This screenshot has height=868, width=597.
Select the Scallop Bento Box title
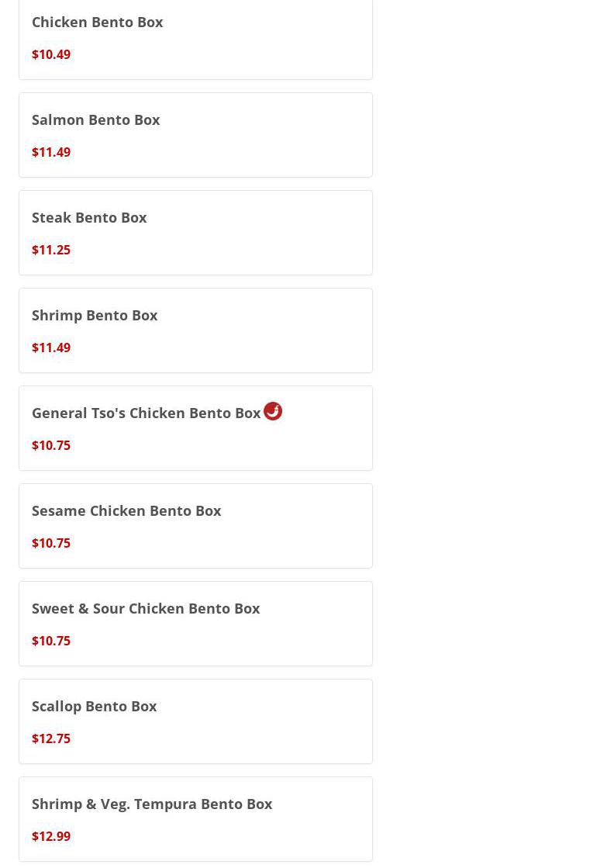pos(94,707)
